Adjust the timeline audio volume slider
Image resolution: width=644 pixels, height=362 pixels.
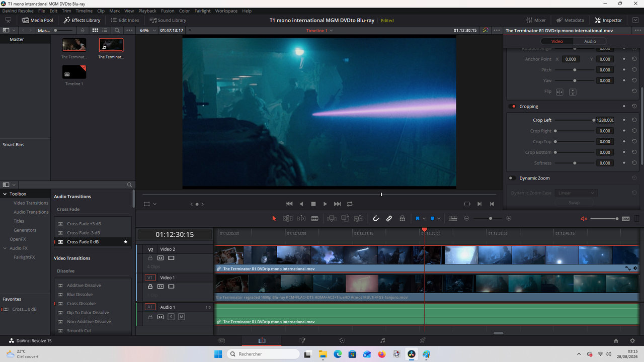tap(604, 218)
